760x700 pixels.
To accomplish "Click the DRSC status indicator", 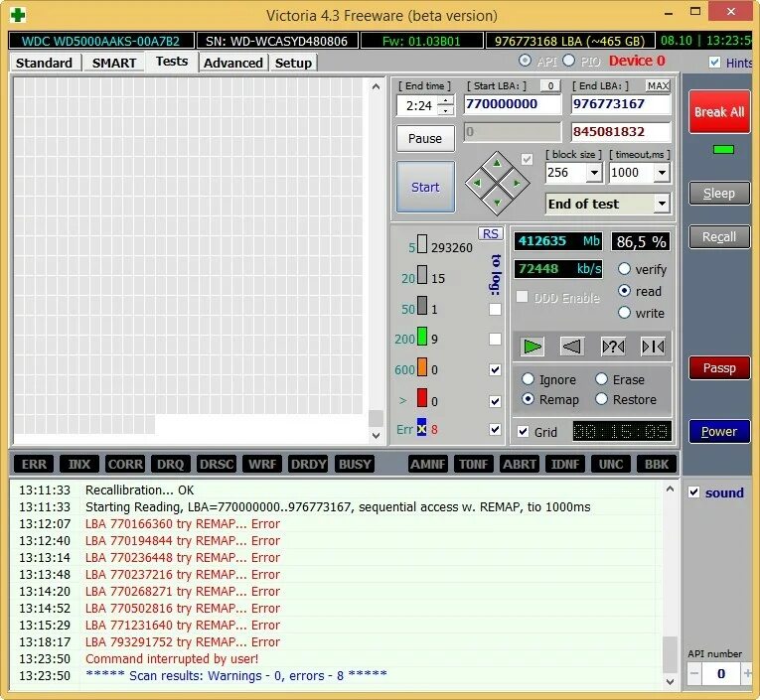I will (217, 464).
